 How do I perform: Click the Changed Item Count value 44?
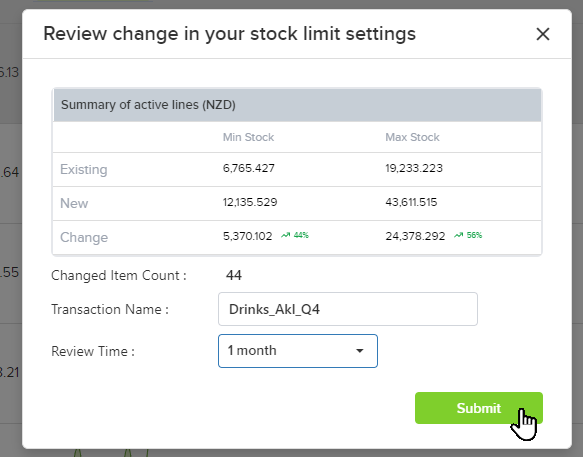tap(234, 275)
